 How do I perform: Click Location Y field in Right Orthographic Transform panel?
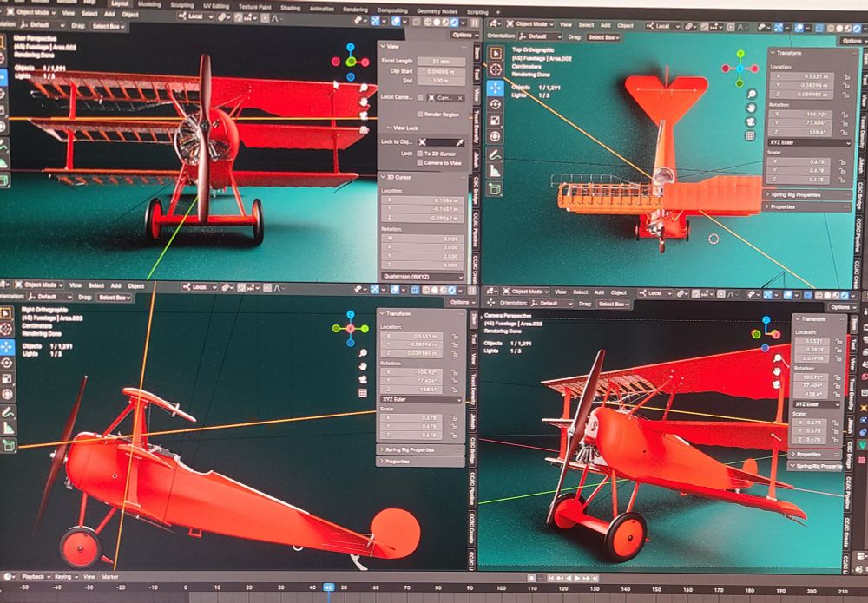point(413,344)
